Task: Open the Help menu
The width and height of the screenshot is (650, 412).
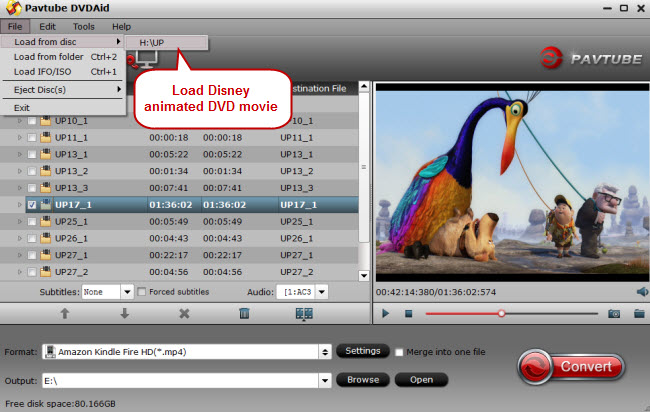Action: 121,27
